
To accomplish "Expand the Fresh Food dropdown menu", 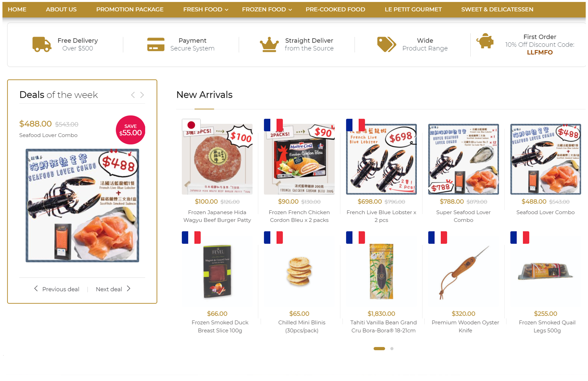I will click(x=206, y=9).
